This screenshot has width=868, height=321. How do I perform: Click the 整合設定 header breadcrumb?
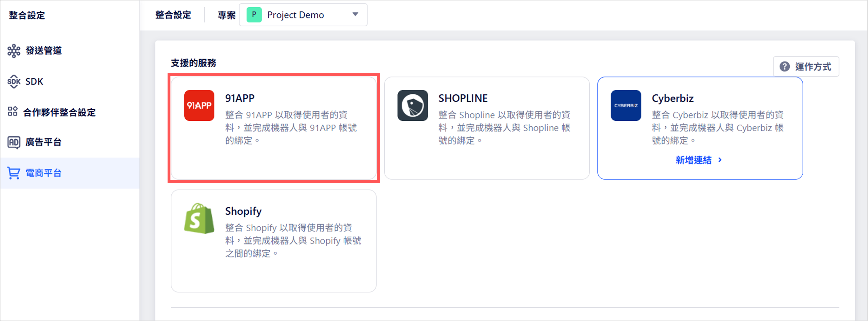point(173,15)
